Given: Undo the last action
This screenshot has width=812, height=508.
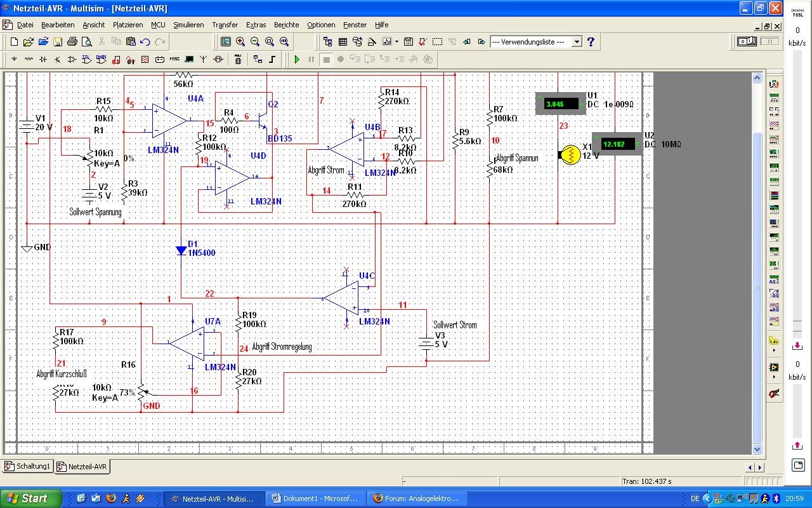Looking at the screenshot, I should [x=145, y=42].
